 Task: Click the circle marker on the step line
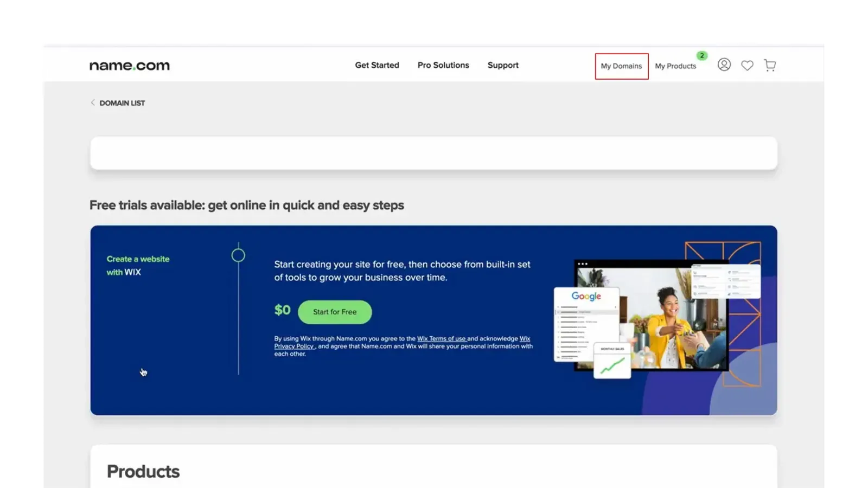pos(238,255)
